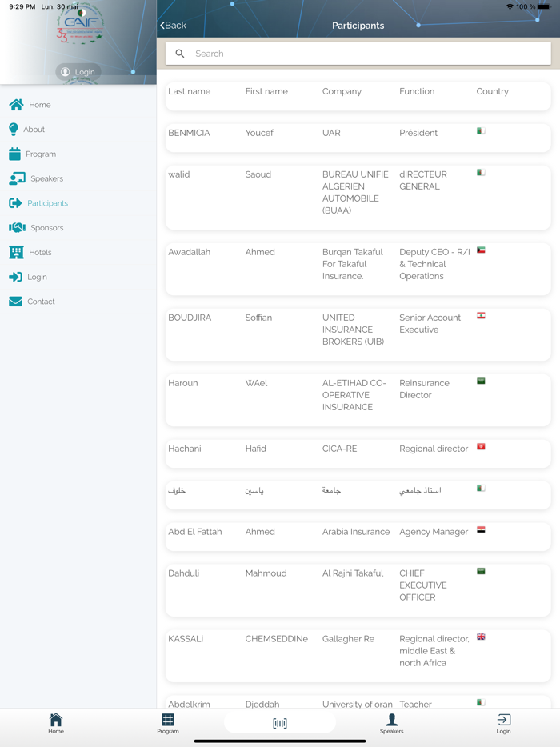
Task: Click Agency Manager function text
Action: [x=434, y=532]
